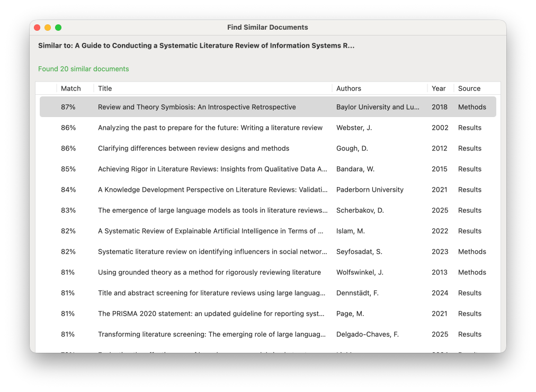Click the 83% match value
Image resolution: width=536 pixels, height=392 pixels.
point(68,210)
